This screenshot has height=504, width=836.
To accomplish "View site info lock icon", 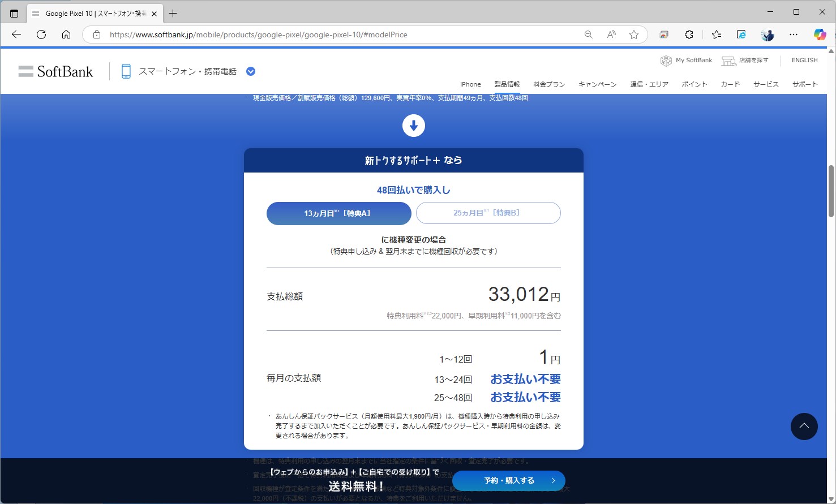I will (x=97, y=35).
